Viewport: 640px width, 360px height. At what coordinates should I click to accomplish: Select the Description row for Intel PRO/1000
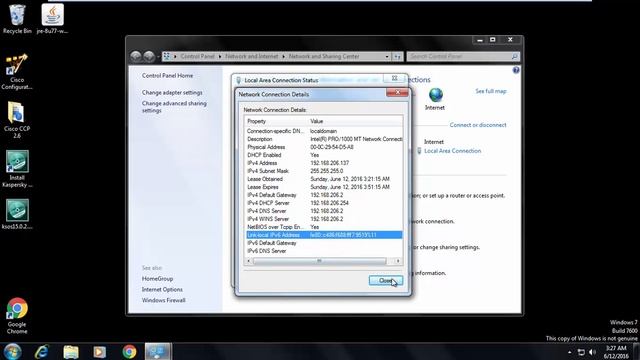pyautogui.click(x=324, y=139)
